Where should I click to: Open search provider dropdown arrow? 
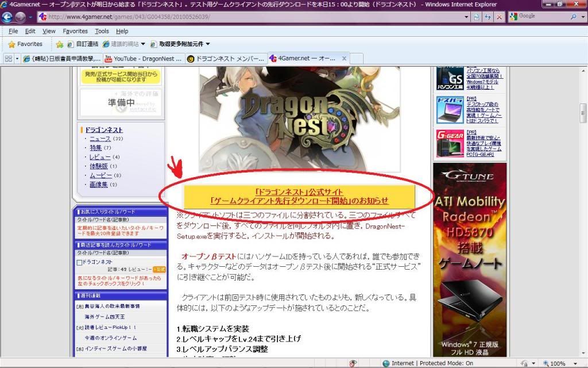click(583, 17)
